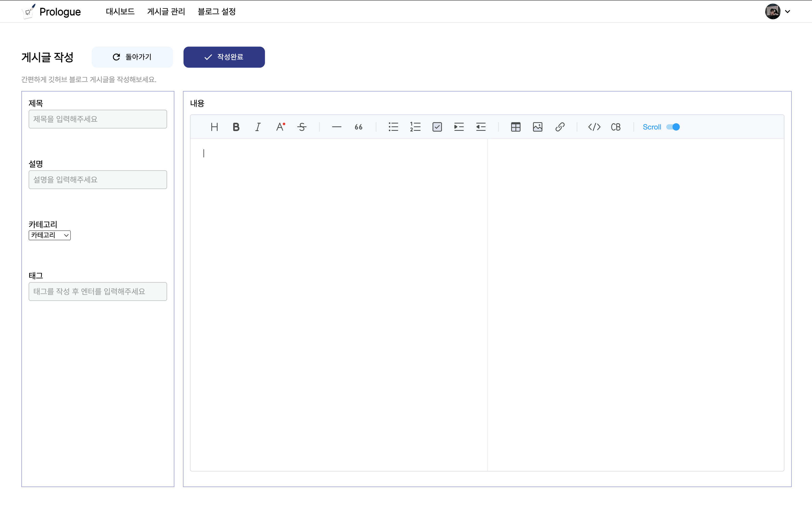Insert inline code with code icon
The height and width of the screenshot is (505, 812).
[x=594, y=127]
